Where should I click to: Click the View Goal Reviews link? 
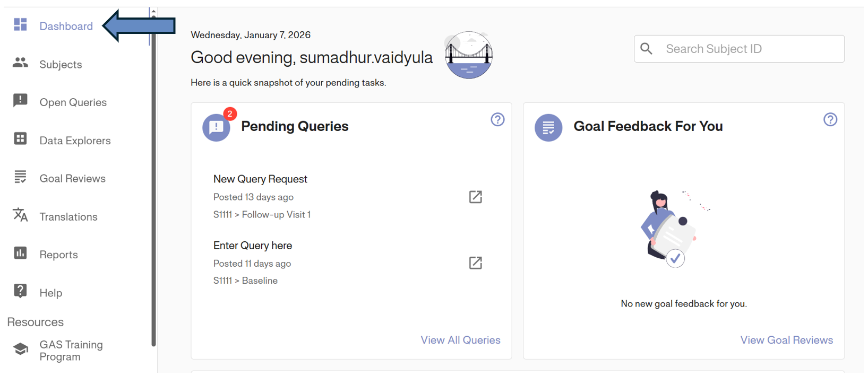coord(786,340)
